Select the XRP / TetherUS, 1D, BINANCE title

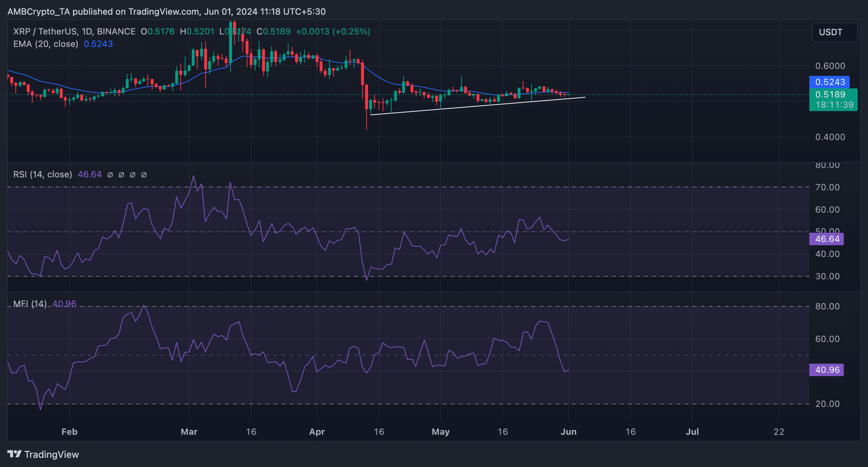click(x=74, y=32)
